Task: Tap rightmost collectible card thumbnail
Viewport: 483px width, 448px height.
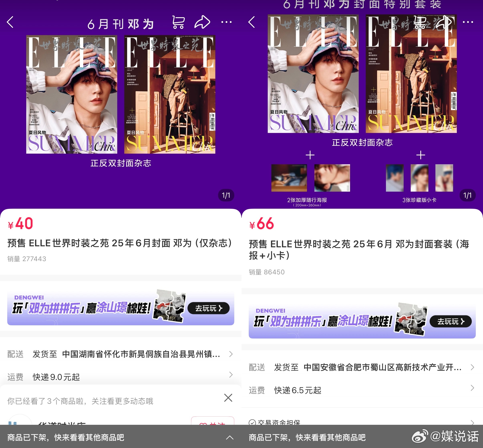Action: [x=444, y=178]
